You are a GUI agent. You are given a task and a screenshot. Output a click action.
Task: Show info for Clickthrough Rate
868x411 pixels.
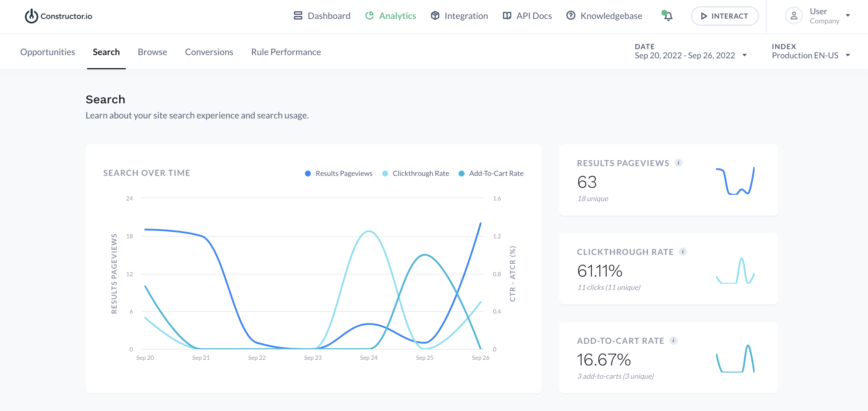pos(683,252)
